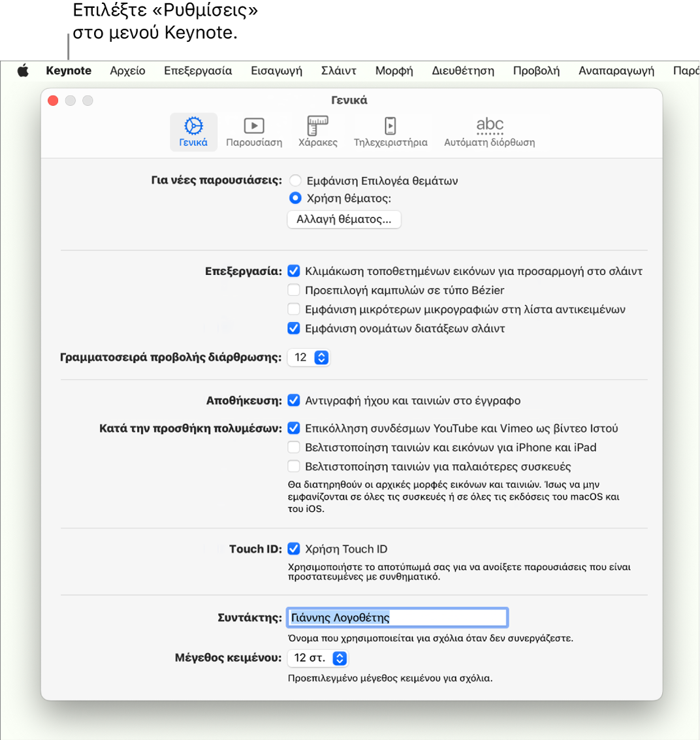Enable Προεπιλογή καμπυλών σε τύπο Bézier

(294, 290)
